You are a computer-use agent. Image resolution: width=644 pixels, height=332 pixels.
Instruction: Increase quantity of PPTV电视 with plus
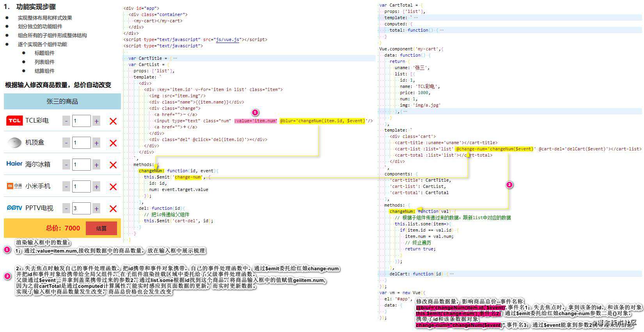coord(96,209)
